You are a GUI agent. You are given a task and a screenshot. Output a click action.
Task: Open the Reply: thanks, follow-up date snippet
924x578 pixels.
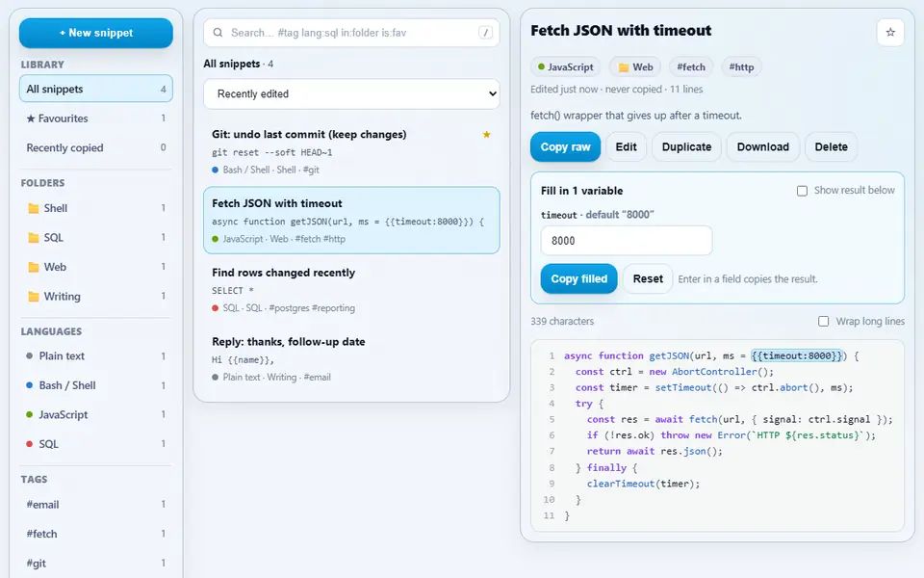351,358
